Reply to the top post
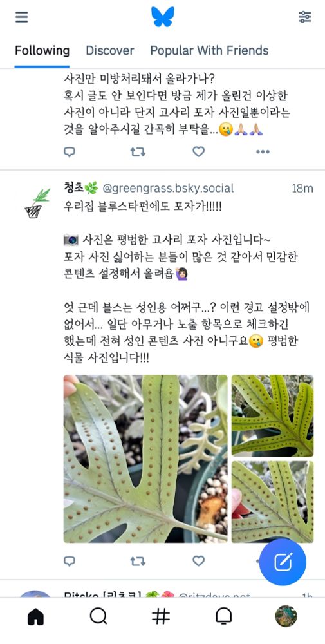Image resolution: width=325 pixels, height=644 pixels. [70, 152]
